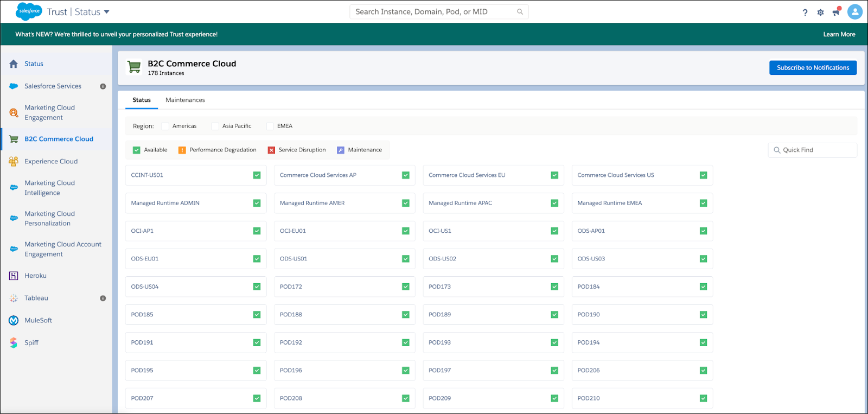Click the MuleSoft icon in sidebar
This screenshot has height=414, width=868.
[14, 321]
